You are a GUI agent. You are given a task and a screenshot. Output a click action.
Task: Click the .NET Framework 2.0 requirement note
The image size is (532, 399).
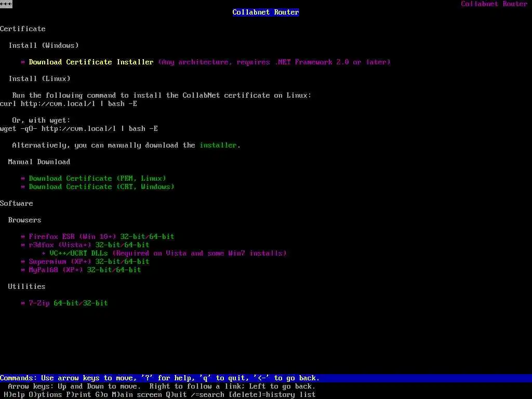pos(274,62)
